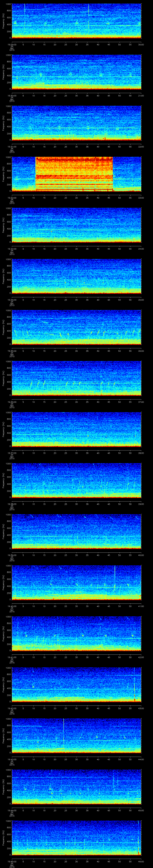This screenshot has height=868, width=153.
Task: Click the spectrogram panel starting at 19:35:00
Action: 76,327
